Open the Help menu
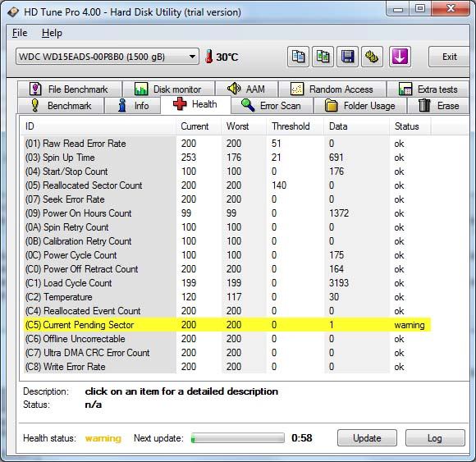Screen dimensions: 476x462 52,33
